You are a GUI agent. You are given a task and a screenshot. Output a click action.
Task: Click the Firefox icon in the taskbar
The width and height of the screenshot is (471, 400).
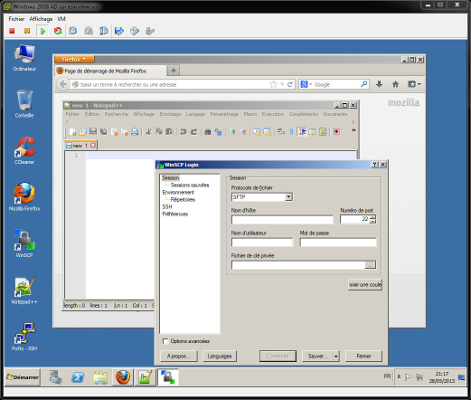(123, 377)
